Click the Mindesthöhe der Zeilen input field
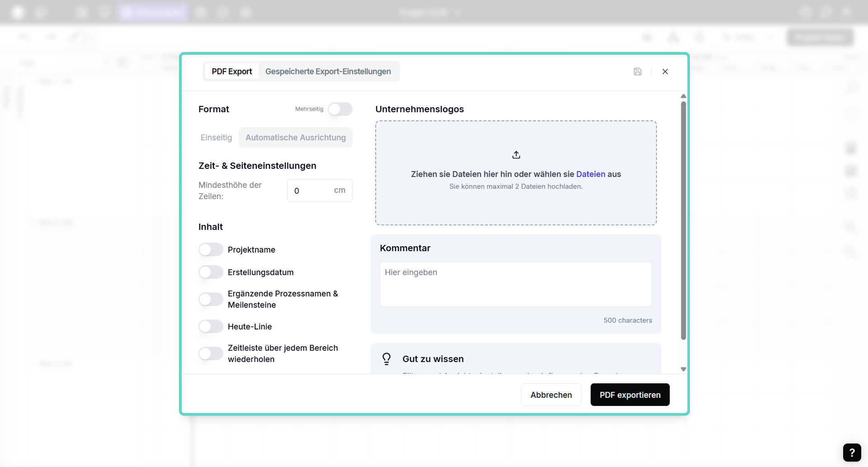The image size is (868, 467). click(x=320, y=191)
